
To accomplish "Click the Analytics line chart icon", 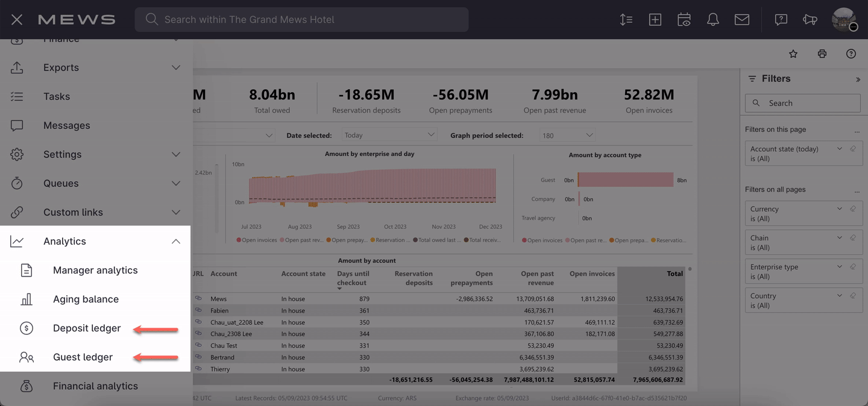I will [17, 242].
